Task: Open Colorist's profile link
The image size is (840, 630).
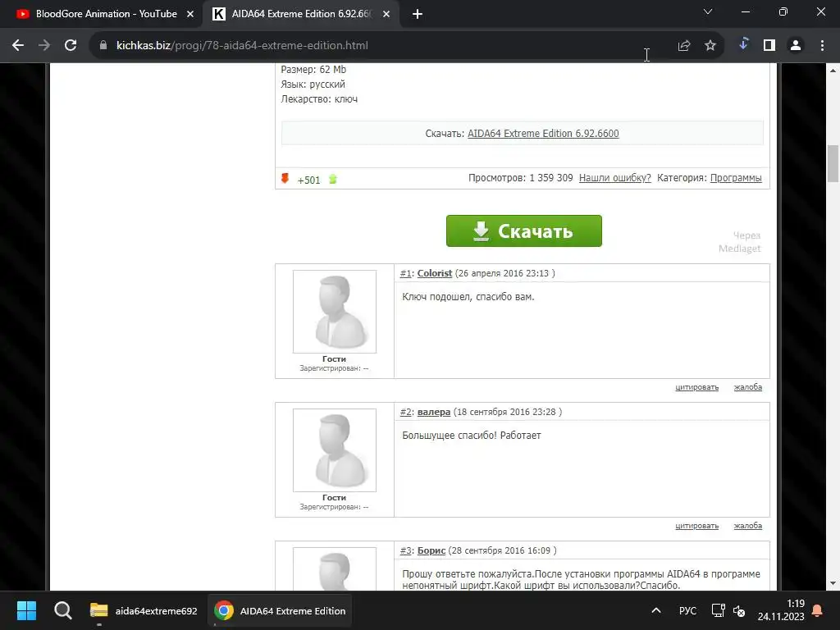Action: pyautogui.click(x=435, y=273)
